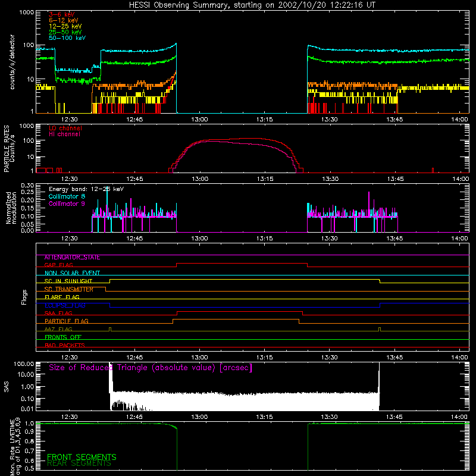Select the HI channel legend label
The height and width of the screenshot is (476, 476).
tap(65, 134)
